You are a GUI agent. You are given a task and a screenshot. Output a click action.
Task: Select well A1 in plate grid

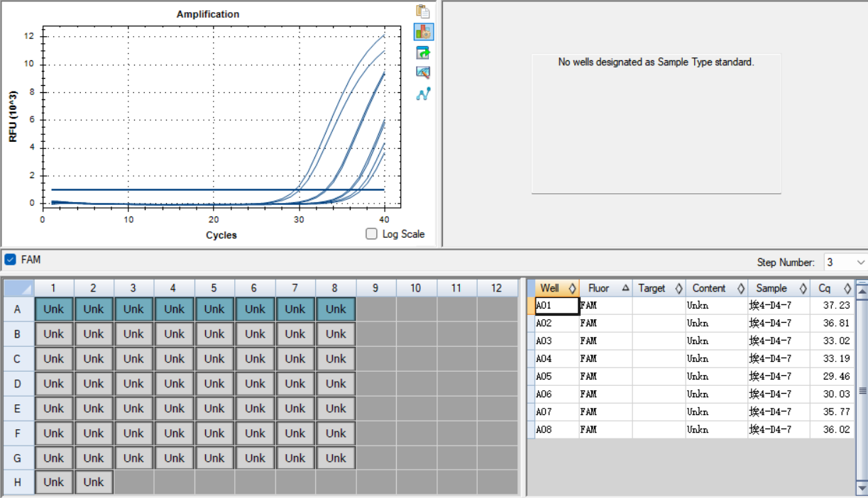click(53, 309)
